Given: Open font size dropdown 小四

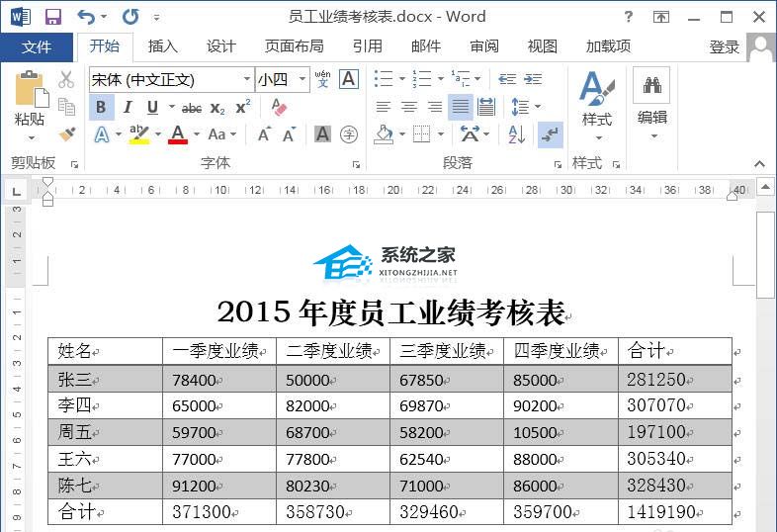Looking at the screenshot, I should pos(302,79).
